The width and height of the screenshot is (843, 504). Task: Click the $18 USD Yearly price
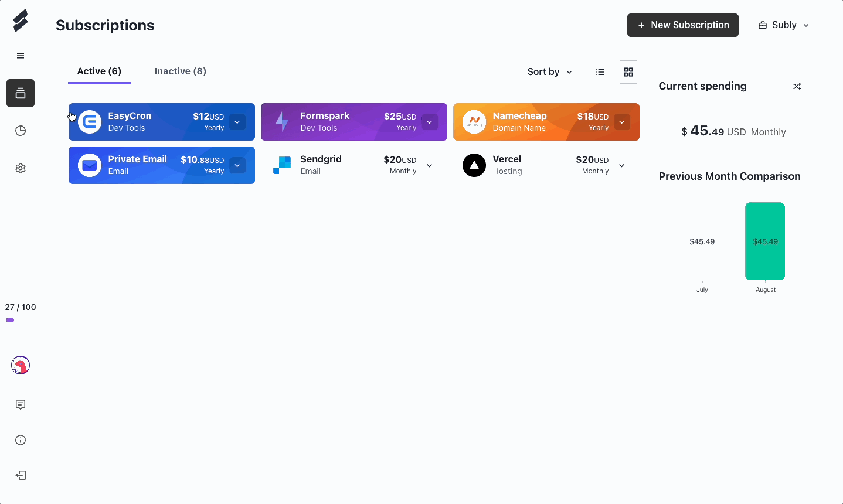593,122
